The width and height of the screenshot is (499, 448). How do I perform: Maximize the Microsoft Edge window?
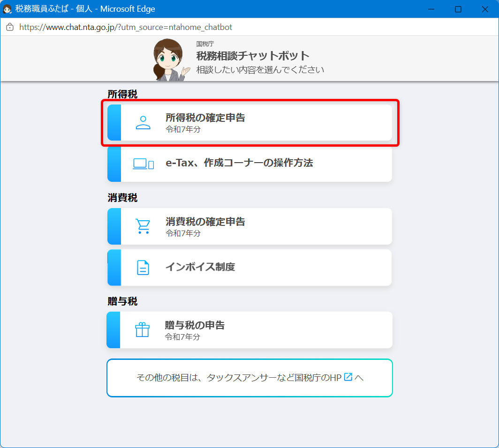click(x=458, y=9)
